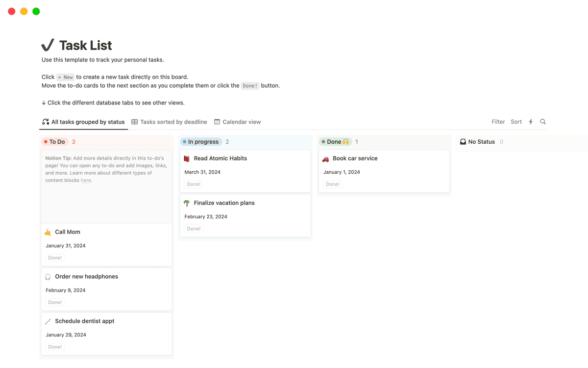Click the tray icon beside No Status
The image size is (588, 368).
coord(463,141)
